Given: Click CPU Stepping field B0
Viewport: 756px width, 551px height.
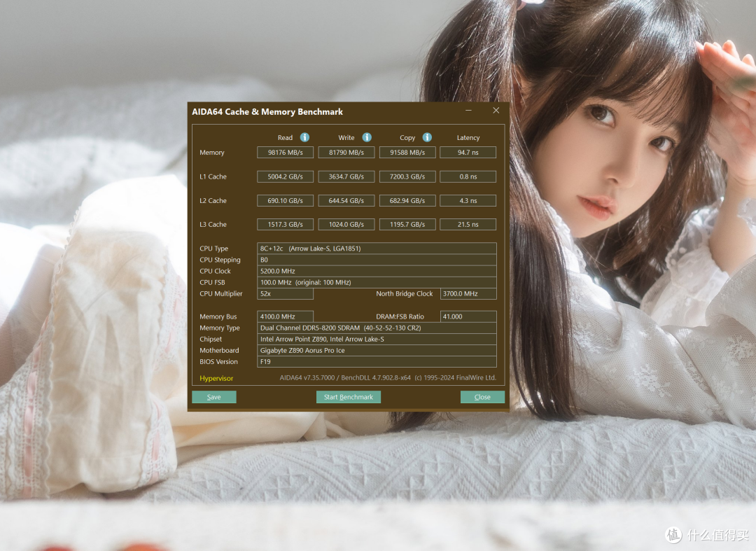Looking at the screenshot, I should pyautogui.click(x=377, y=260).
